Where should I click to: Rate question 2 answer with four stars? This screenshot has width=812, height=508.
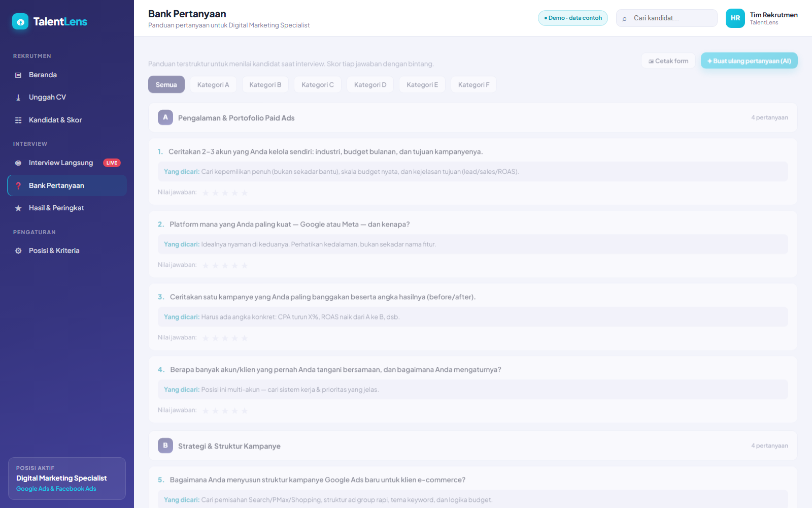pos(234,265)
